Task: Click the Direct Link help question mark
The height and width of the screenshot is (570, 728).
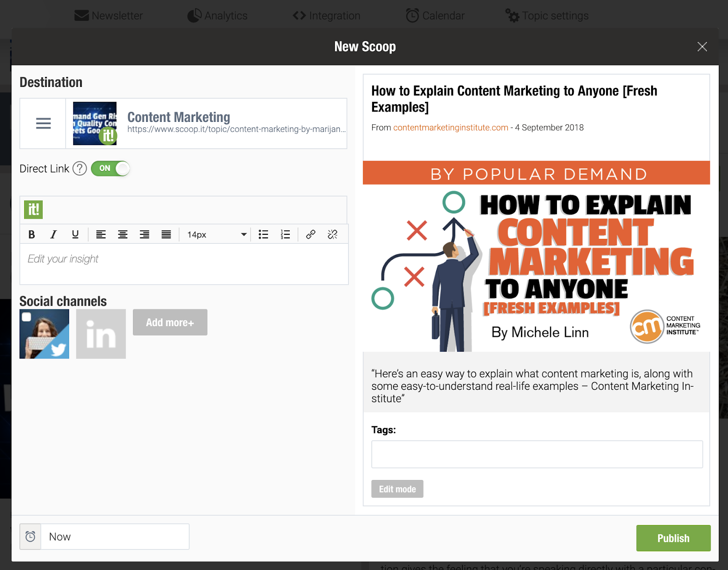Action: (80, 169)
